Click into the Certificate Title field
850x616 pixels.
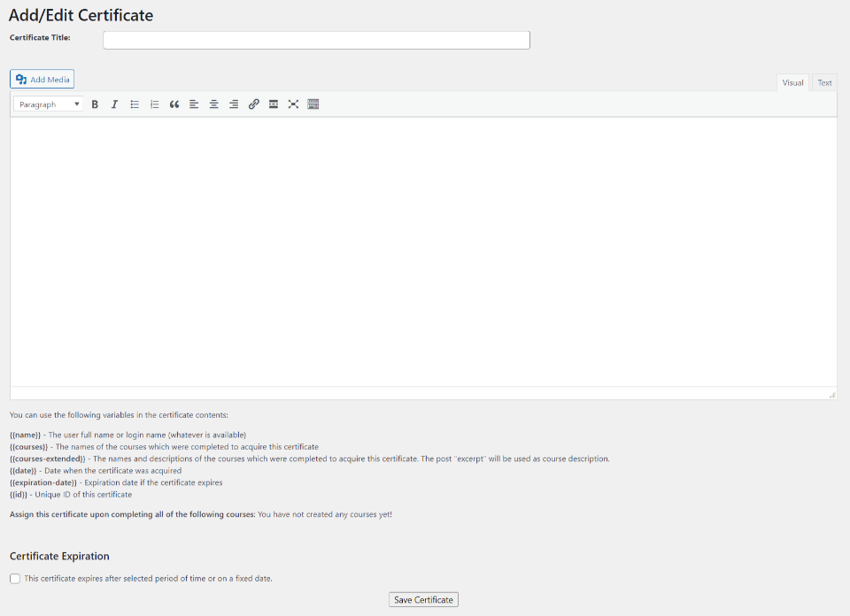point(316,40)
